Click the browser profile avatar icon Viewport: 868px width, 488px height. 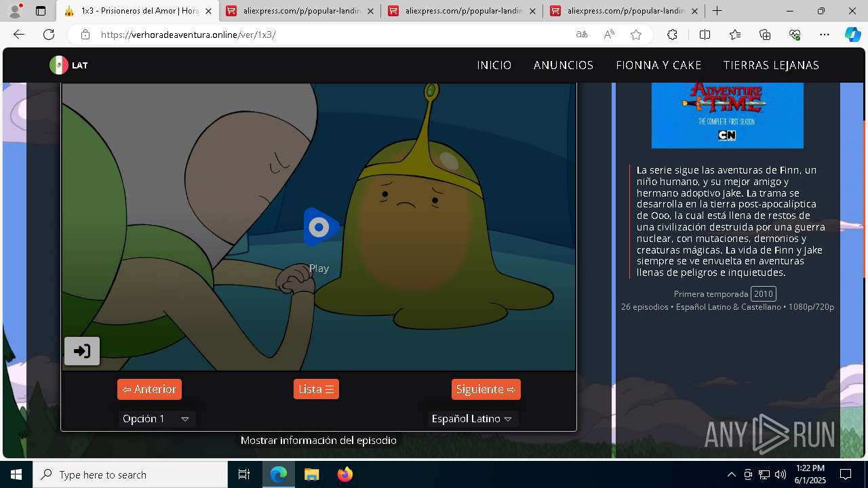15,11
